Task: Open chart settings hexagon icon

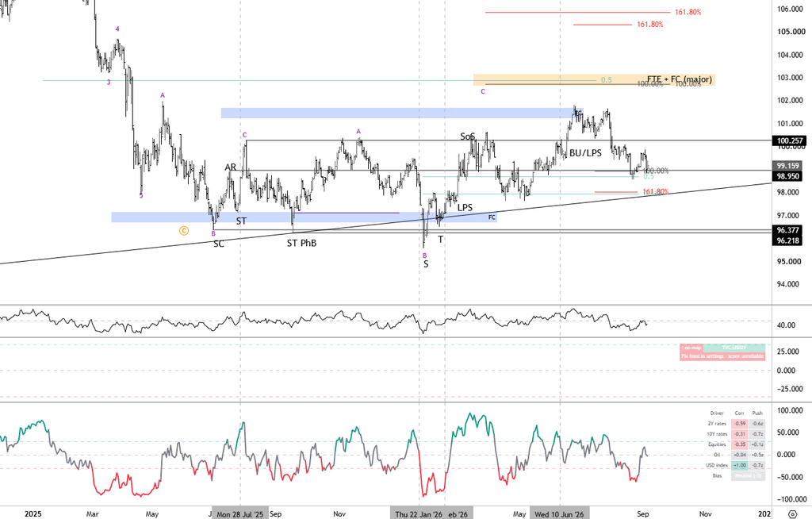Action: (792, 513)
